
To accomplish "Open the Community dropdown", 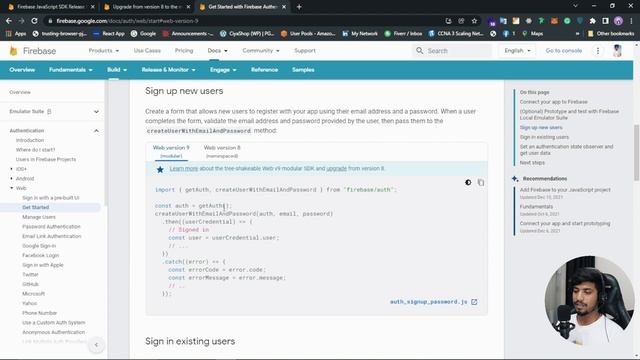I will (261, 51).
